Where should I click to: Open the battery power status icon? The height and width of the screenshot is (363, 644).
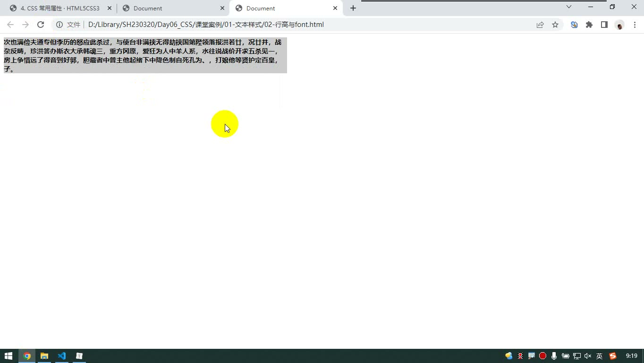[x=565, y=356]
